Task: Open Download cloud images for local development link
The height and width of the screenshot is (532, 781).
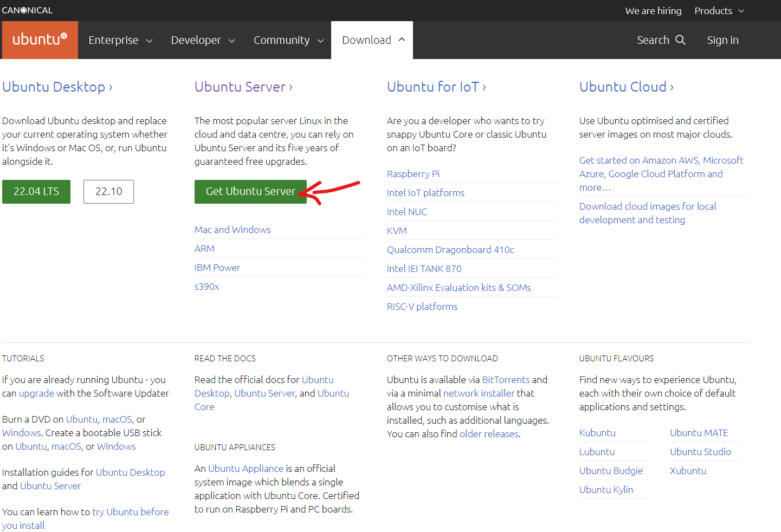Action: 648,213
